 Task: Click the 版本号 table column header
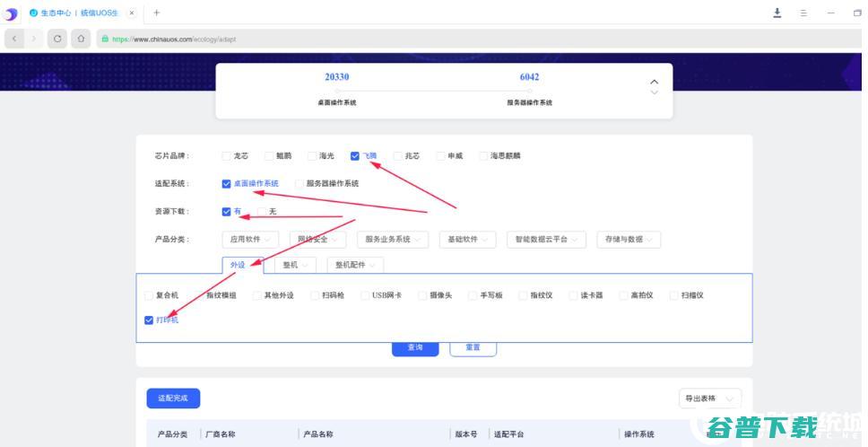point(466,434)
